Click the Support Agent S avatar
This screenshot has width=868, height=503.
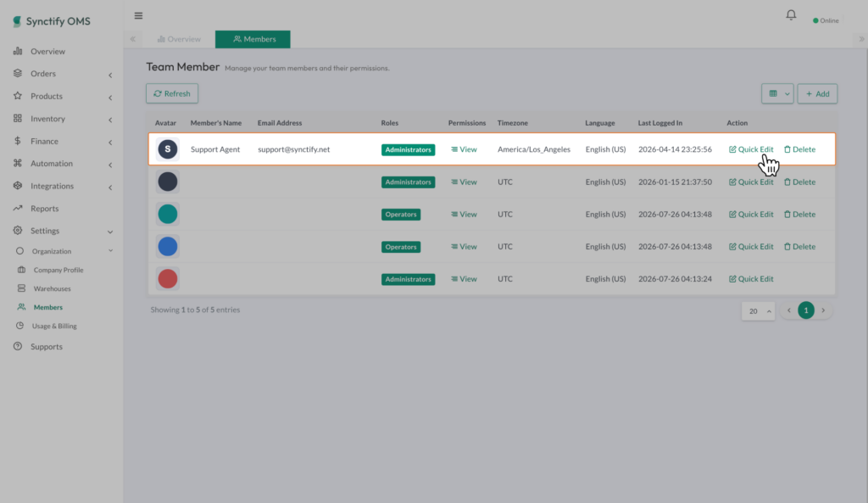point(168,149)
